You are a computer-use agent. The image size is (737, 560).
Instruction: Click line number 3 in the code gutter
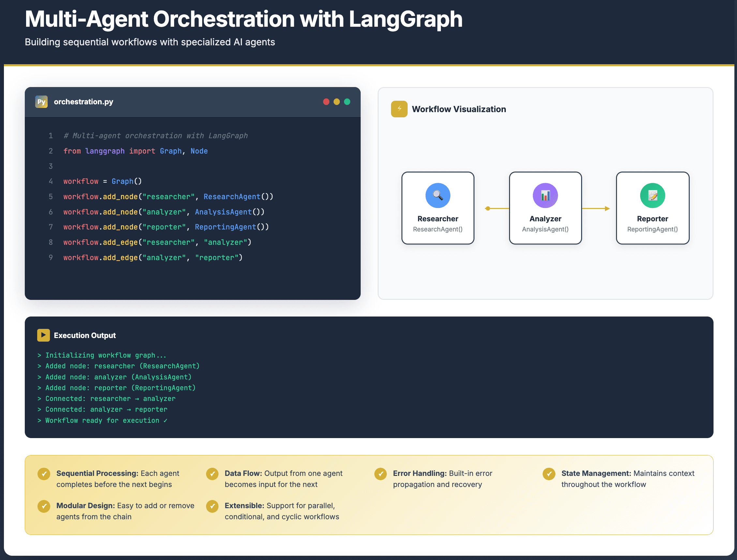[x=51, y=166]
